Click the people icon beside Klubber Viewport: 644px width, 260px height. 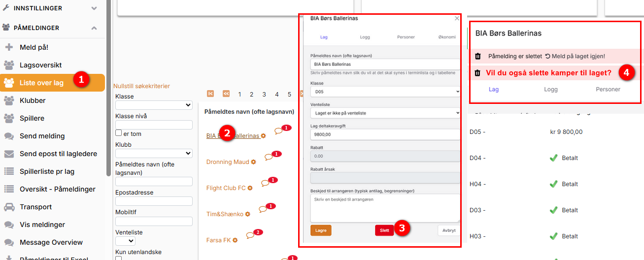pos(9,100)
